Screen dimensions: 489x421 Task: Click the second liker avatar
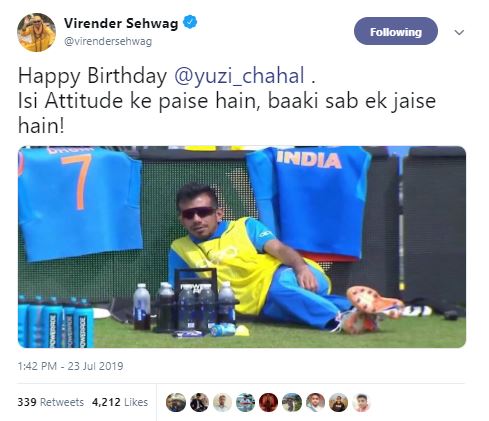(x=199, y=402)
